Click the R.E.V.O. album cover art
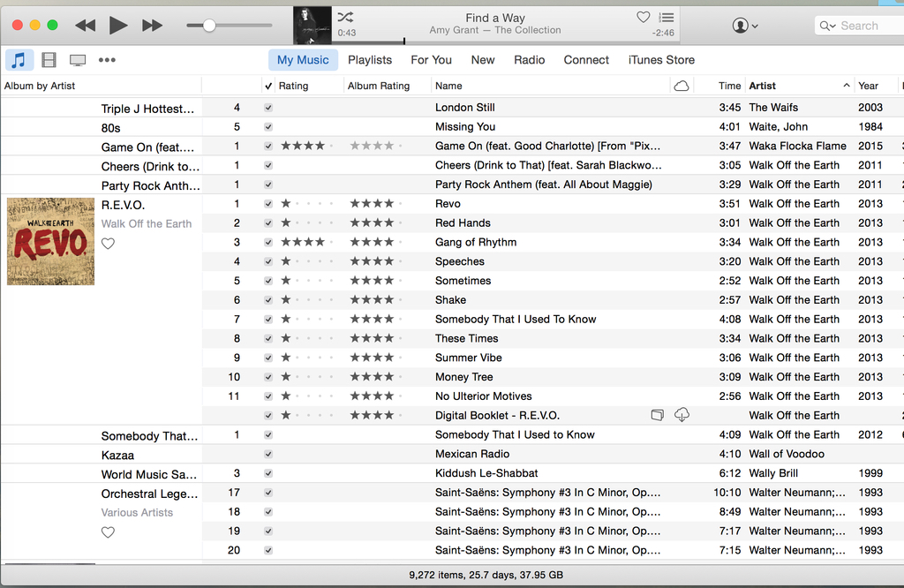 [50, 242]
